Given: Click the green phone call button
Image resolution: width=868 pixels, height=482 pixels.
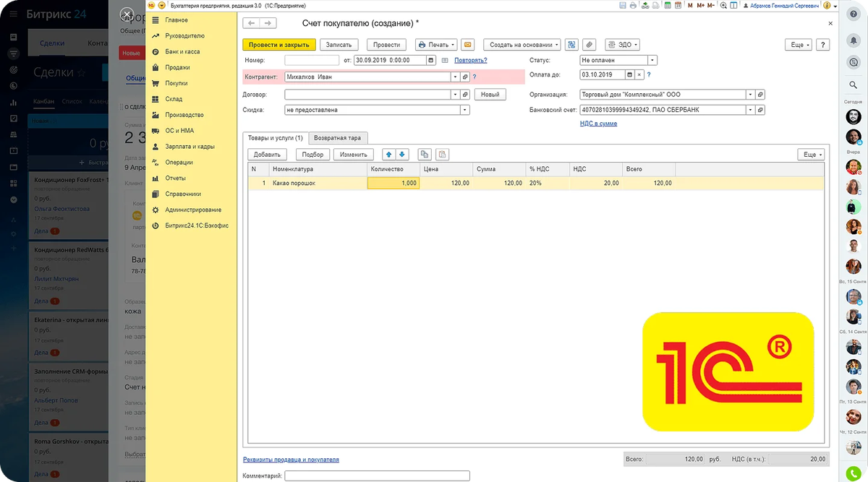Looking at the screenshot, I should (854, 474).
